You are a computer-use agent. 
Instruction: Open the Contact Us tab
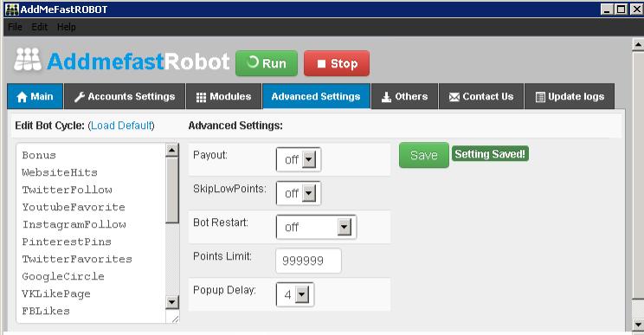[x=481, y=96]
